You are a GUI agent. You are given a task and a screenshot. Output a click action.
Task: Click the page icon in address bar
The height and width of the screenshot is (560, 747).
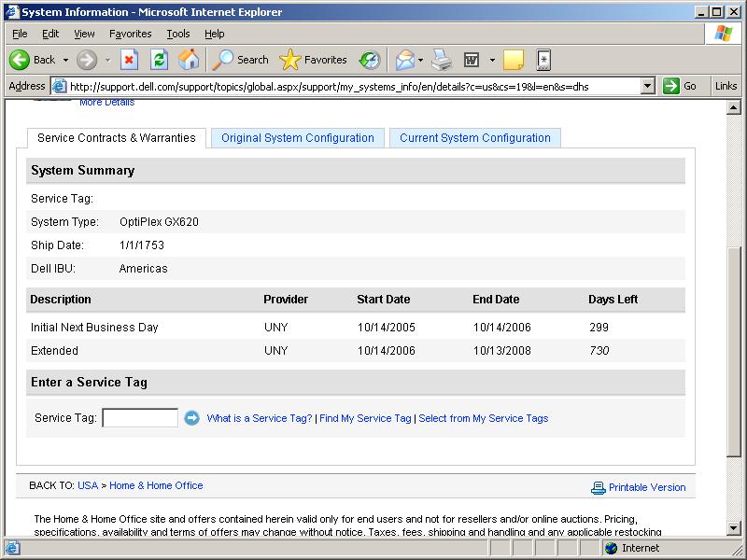[x=59, y=86]
